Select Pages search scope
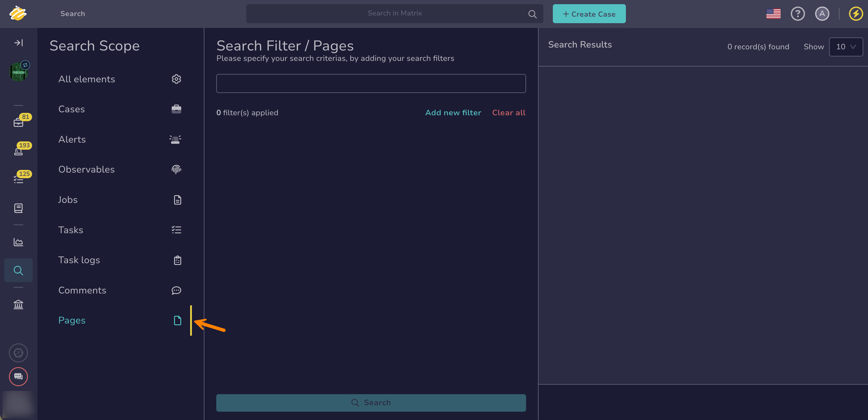This screenshot has width=868, height=420. pos(120,320)
